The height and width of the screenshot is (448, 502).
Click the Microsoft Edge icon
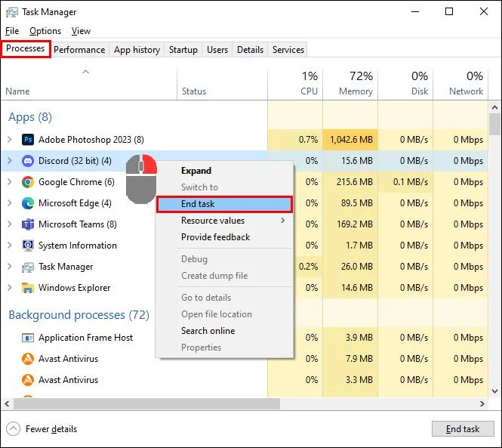pyautogui.click(x=28, y=203)
